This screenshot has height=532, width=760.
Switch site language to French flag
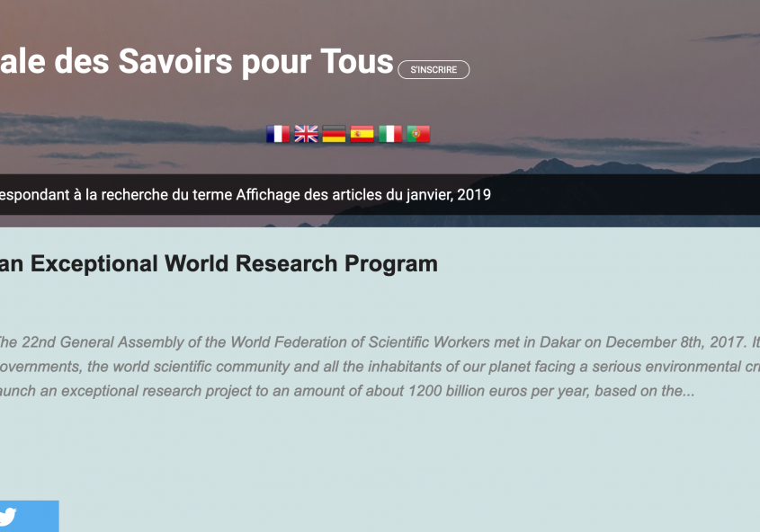(278, 134)
